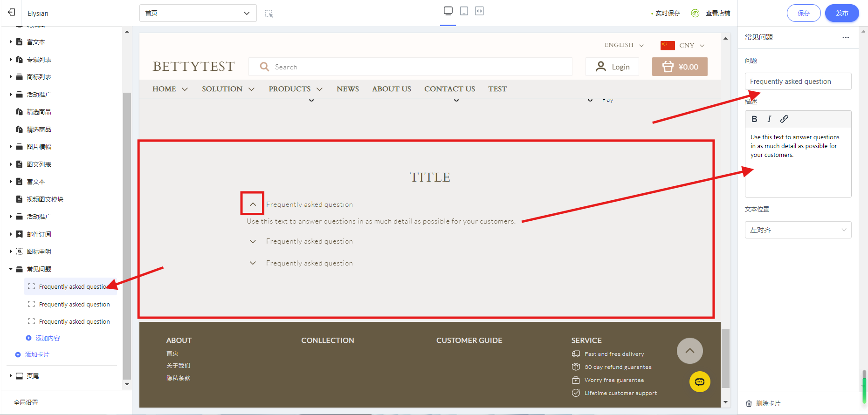Apply italic formatting in description editor
The height and width of the screenshot is (415, 868).
point(769,119)
